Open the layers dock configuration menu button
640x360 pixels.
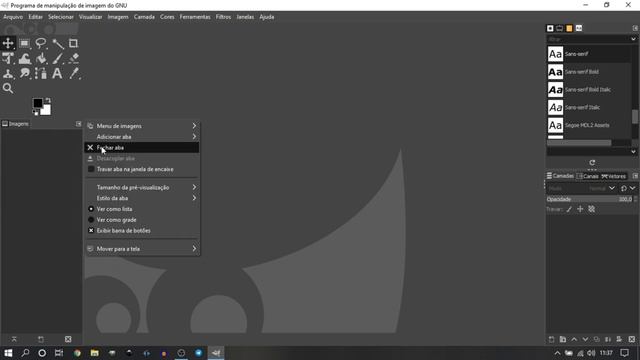635,176
